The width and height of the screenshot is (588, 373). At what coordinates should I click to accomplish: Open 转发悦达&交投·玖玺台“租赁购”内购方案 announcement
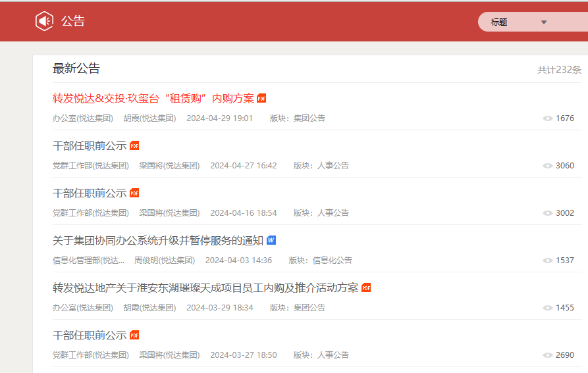click(x=153, y=98)
